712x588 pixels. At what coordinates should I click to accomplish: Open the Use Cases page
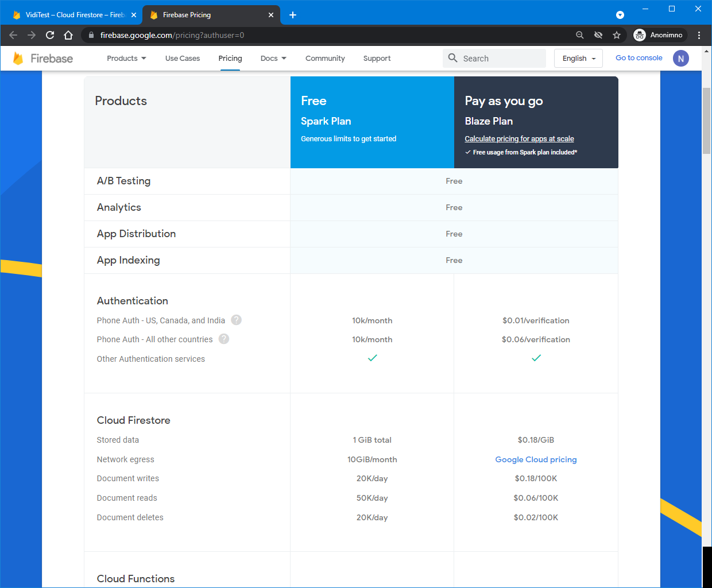click(x=183, y=58)
